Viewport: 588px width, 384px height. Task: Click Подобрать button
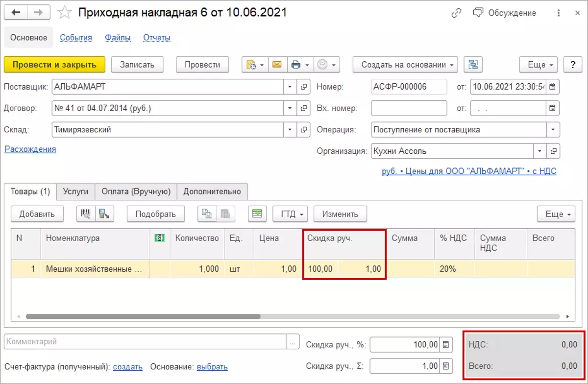click(x=155, y=214)
